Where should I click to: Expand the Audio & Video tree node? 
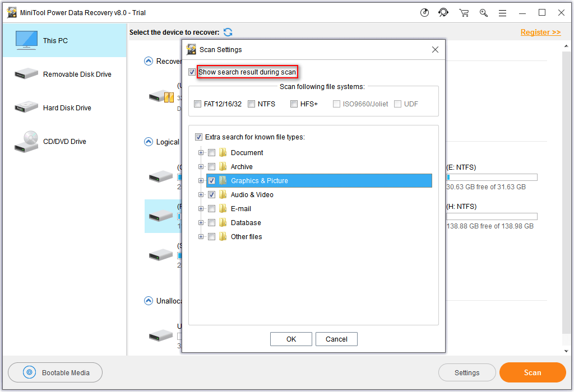pyautogui.click(x=201, y=194)
